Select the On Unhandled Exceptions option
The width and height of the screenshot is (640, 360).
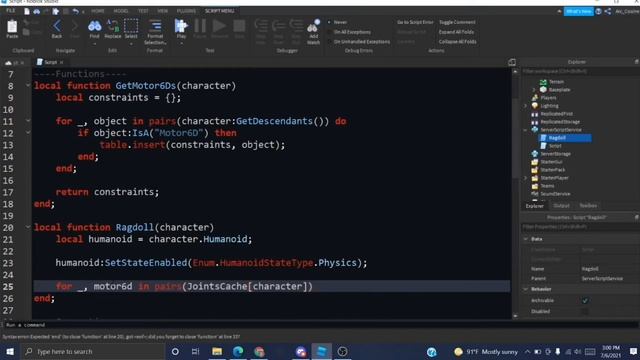click(329, 42)
